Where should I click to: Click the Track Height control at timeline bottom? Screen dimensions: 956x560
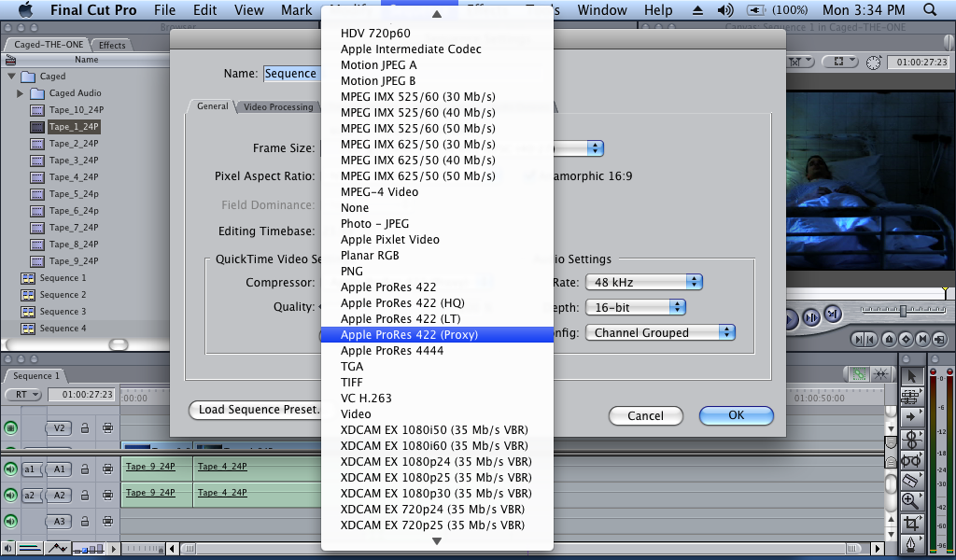(89, 549)
